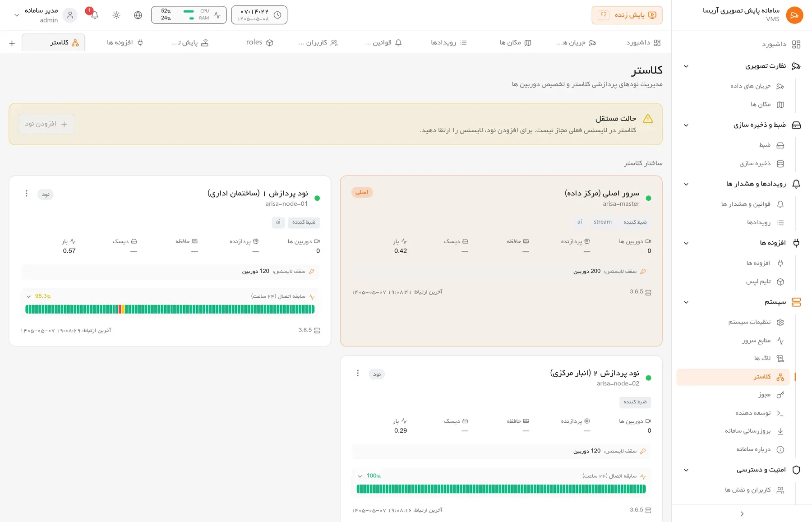Add a new tab with plus icon
This screenshot has width=812, height=522.
click(x=12, y=43)
